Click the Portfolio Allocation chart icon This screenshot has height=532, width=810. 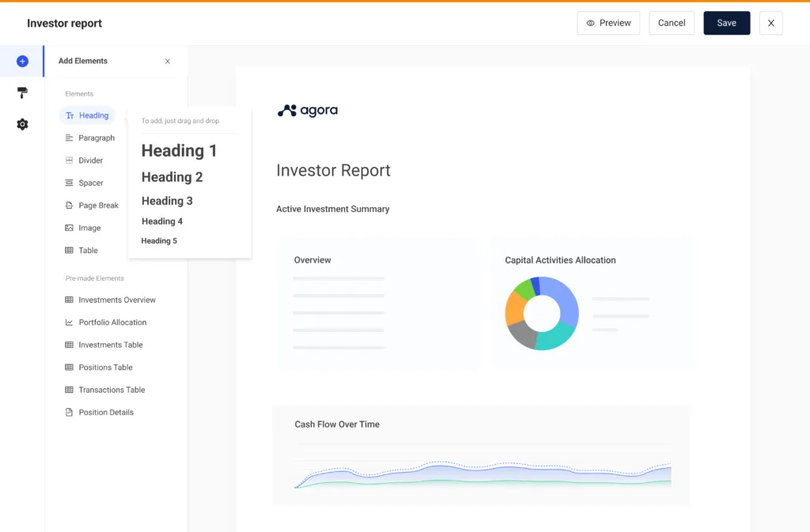(x=70, y=322)
